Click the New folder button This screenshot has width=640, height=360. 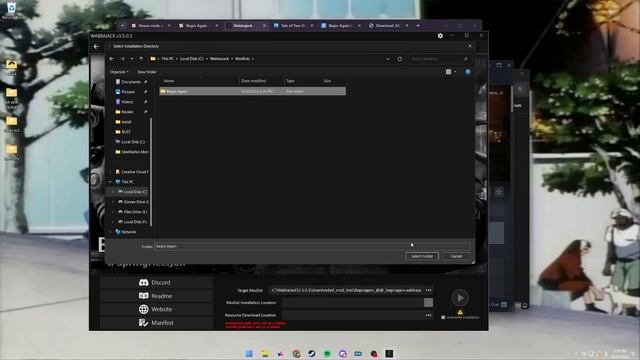pyautogui.click(x=147, y=72)
